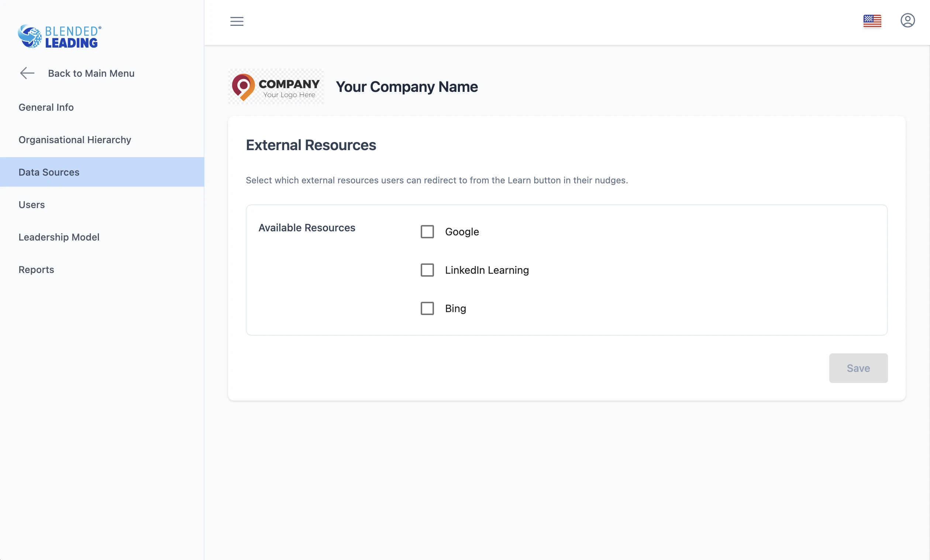
Task: Click the Google label text
Action: pos(462,232)
